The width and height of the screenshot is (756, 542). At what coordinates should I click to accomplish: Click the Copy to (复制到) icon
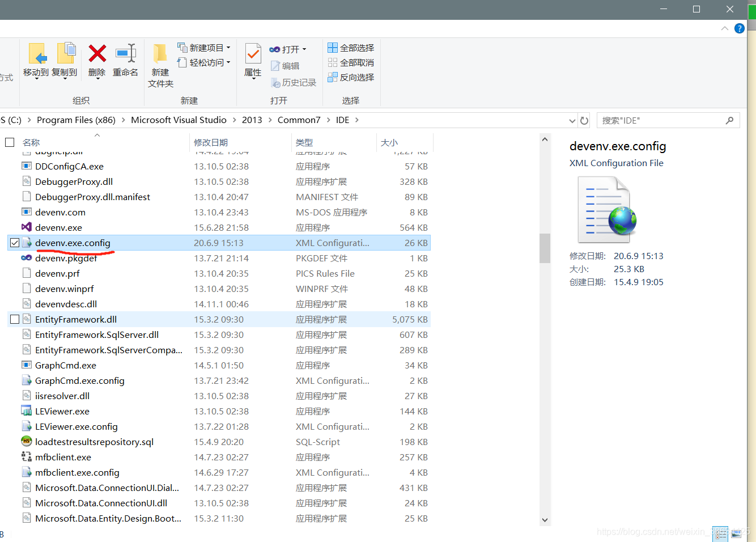pos(66,53)
